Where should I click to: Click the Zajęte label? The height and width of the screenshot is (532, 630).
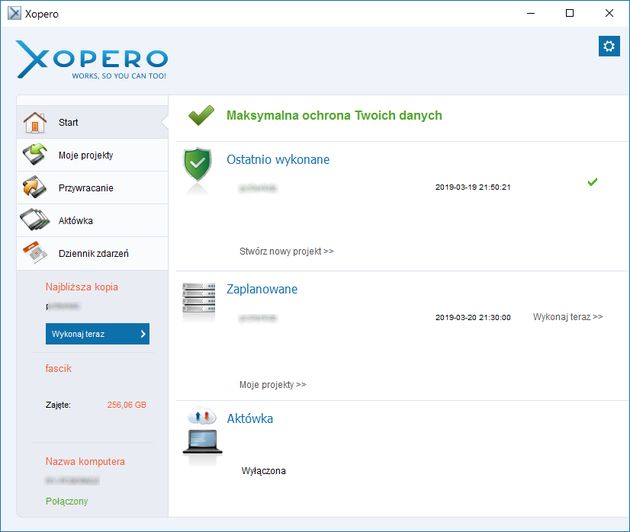point(58,405)
